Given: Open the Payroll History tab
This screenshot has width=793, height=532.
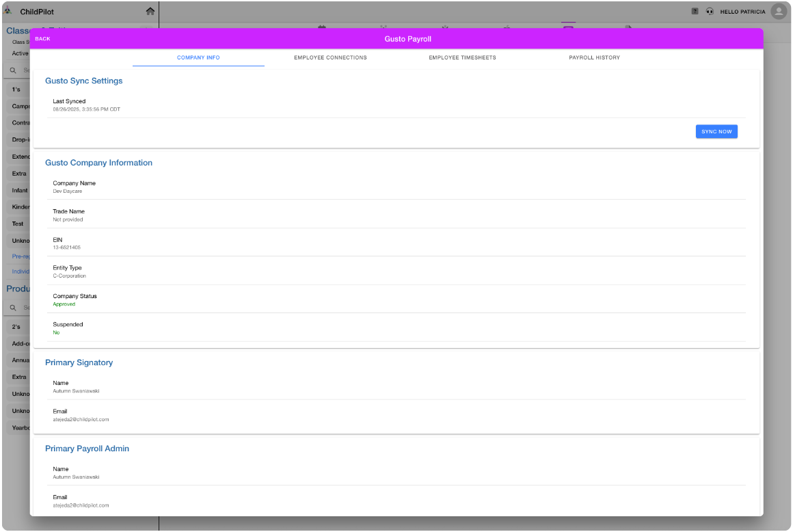Looking at the screenshot, I should click(x=594, y=57).
